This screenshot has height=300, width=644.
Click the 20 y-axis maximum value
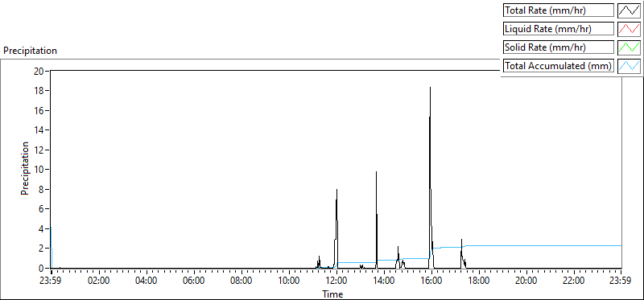(x=39, y=71)
